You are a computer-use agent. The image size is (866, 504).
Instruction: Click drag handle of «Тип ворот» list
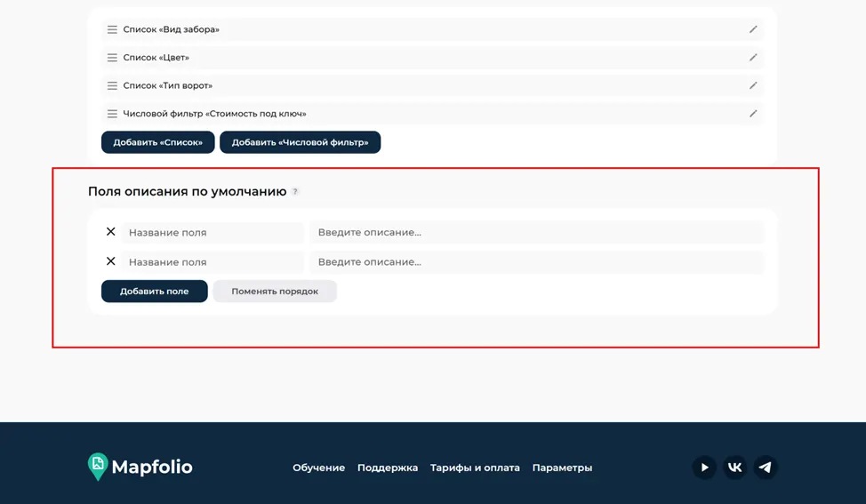click(x=112, y=85)
